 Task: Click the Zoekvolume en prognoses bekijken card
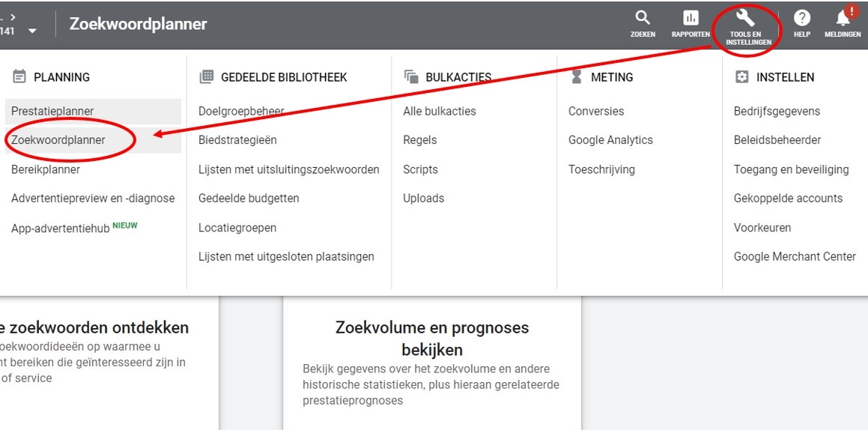coord(432,363)
